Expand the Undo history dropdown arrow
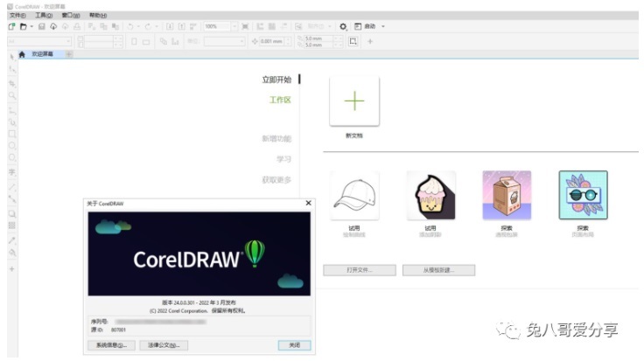The width and height of the screenshot is (644, 361). 138,27
